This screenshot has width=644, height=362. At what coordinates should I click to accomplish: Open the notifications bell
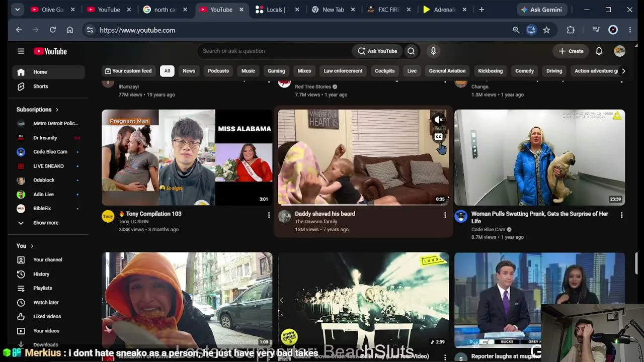tap(599, 51)
